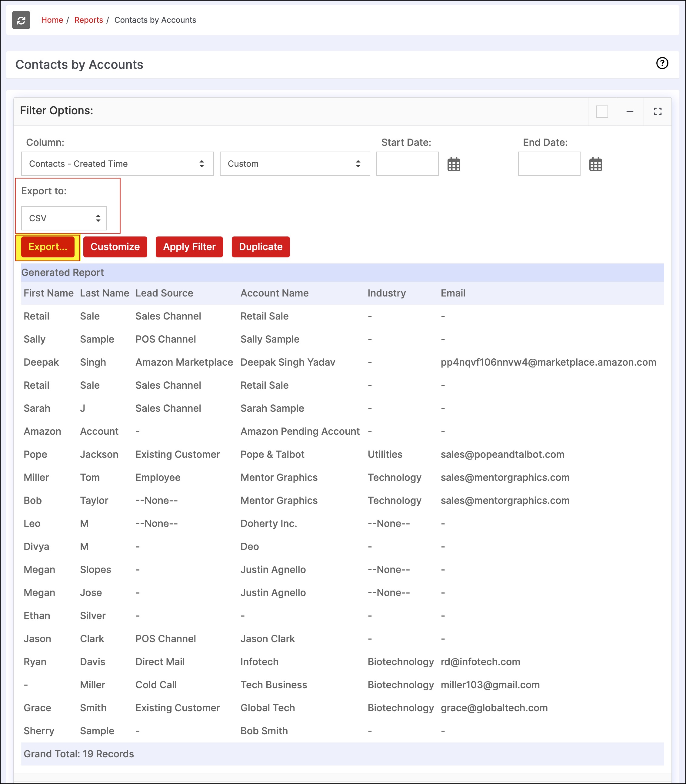The image size is (686, 784).
Task: Click the Silver last name cell
Action: [x=93, y=616]
